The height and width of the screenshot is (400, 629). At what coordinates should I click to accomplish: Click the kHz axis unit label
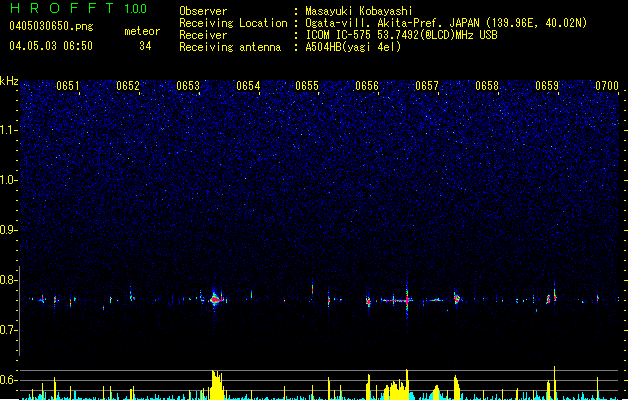pyautogui.click(x=9, y=81)
